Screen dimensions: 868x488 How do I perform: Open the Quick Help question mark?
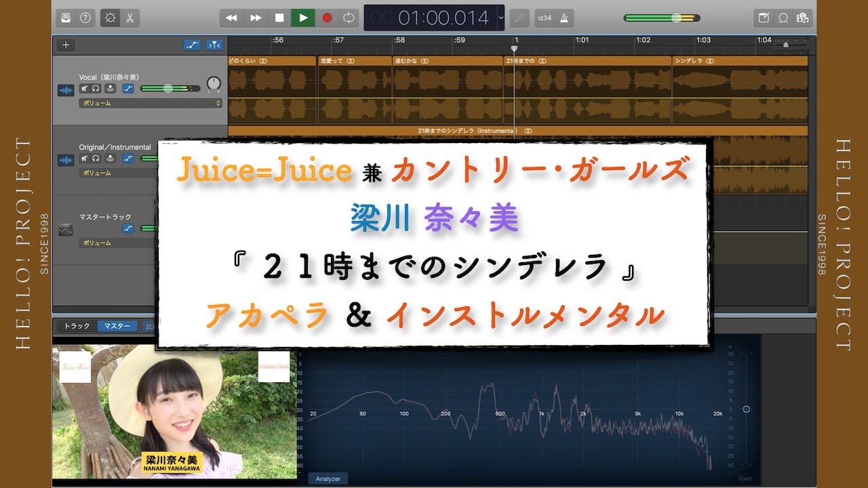pyautogui.click(x=85, y=18)
